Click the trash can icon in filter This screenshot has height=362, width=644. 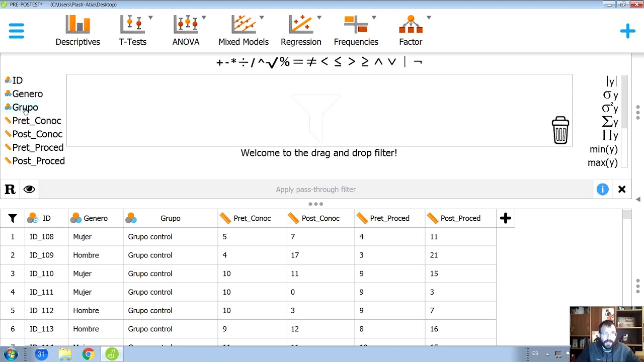click(x=560, y=130)
